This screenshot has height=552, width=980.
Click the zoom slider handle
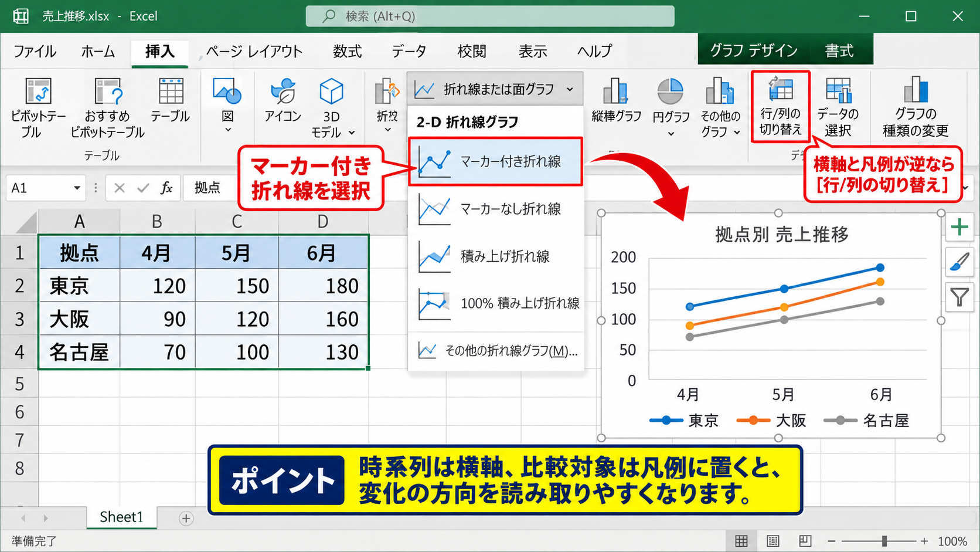click(x=884, y=541)
